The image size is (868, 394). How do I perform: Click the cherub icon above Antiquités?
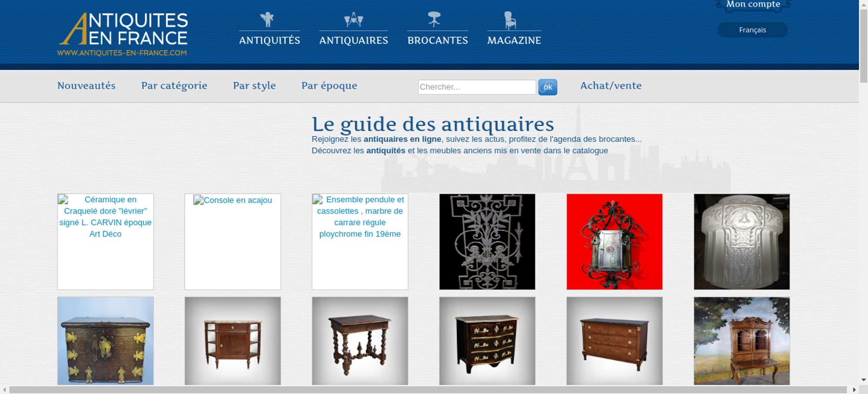267,20
